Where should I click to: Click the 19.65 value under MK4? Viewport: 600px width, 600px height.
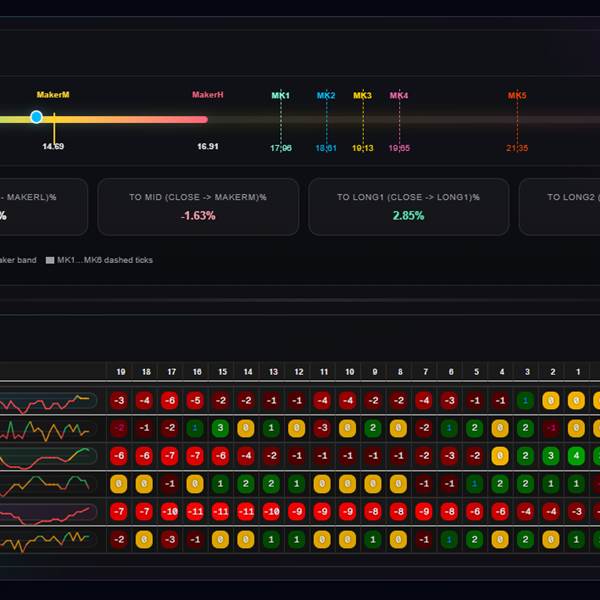click(x=399, y=148)
